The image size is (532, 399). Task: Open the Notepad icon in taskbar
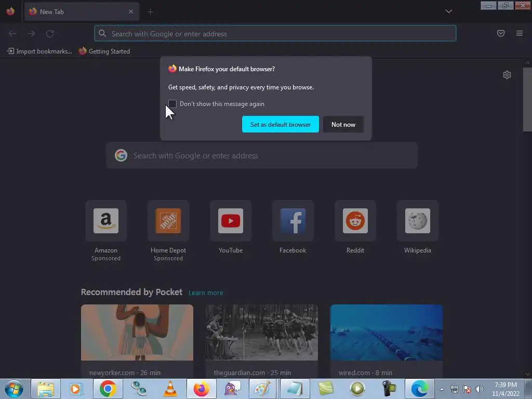[295, 389]
